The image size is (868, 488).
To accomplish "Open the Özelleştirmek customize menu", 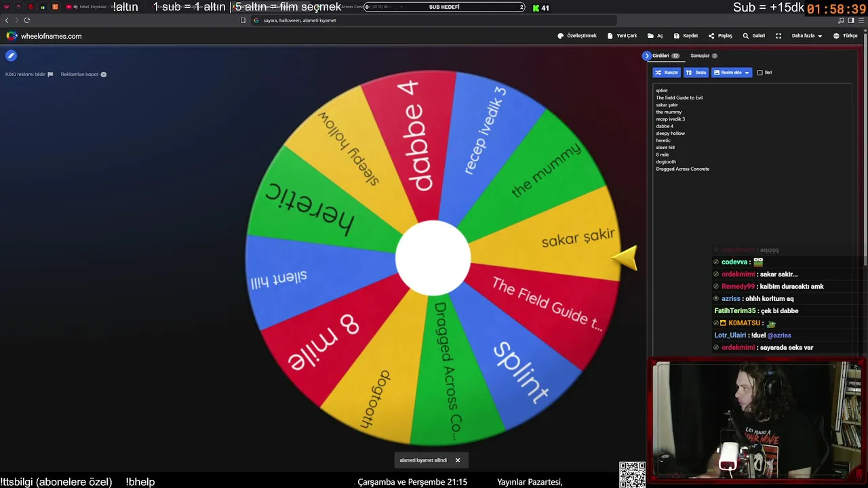I will pyautogui.click(x=577, y=36).
